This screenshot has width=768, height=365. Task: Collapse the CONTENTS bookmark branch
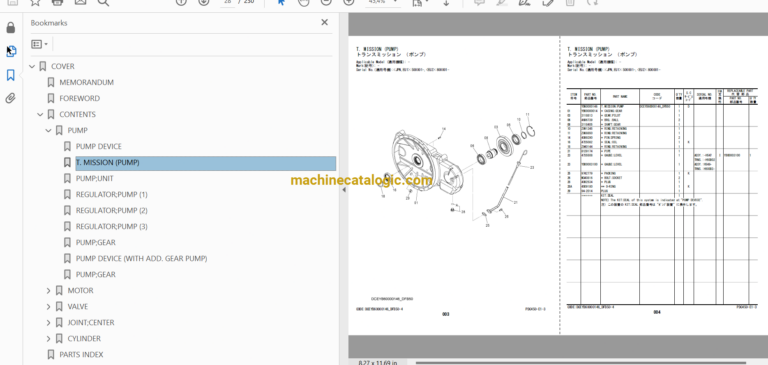point(40,115)
